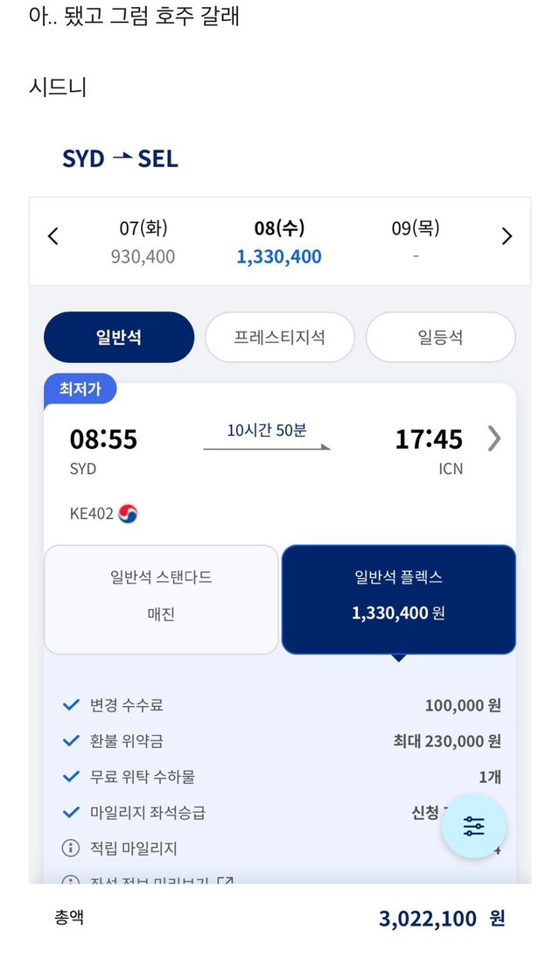Select the 09(목) date tab
The width and height of the screenshot is (560, 958).
pyautogui.click(x=415, y=242)
